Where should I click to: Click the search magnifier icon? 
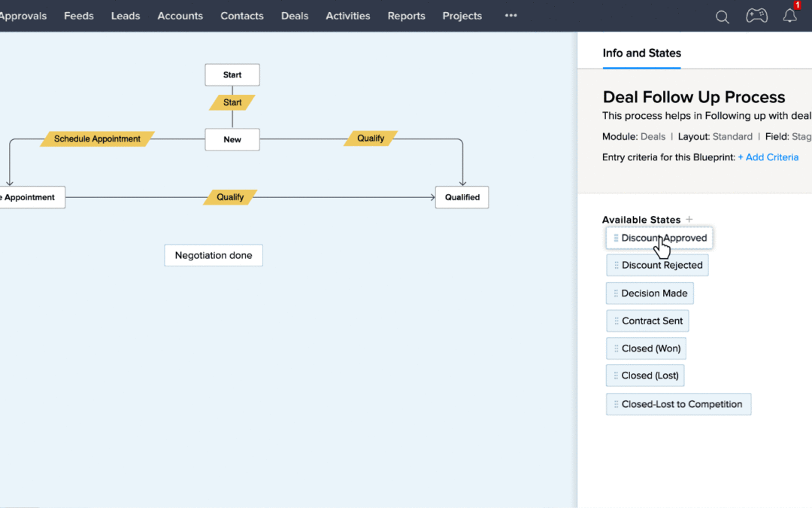722,17
